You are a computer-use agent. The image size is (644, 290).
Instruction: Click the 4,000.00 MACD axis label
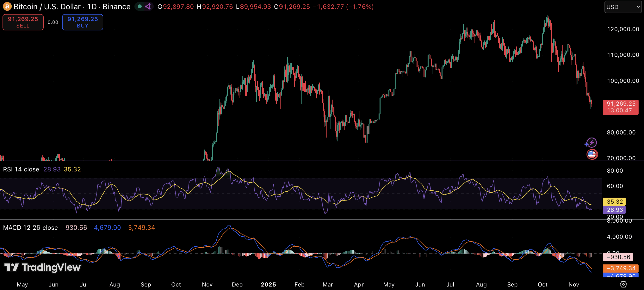[x=619, y=237]
